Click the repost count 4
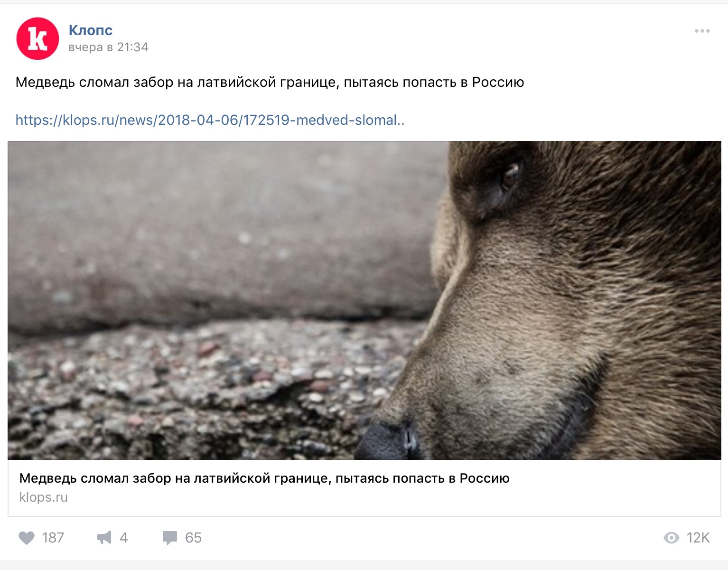The height and width of the screenshot is (570, 728). [x=124, y=538]
